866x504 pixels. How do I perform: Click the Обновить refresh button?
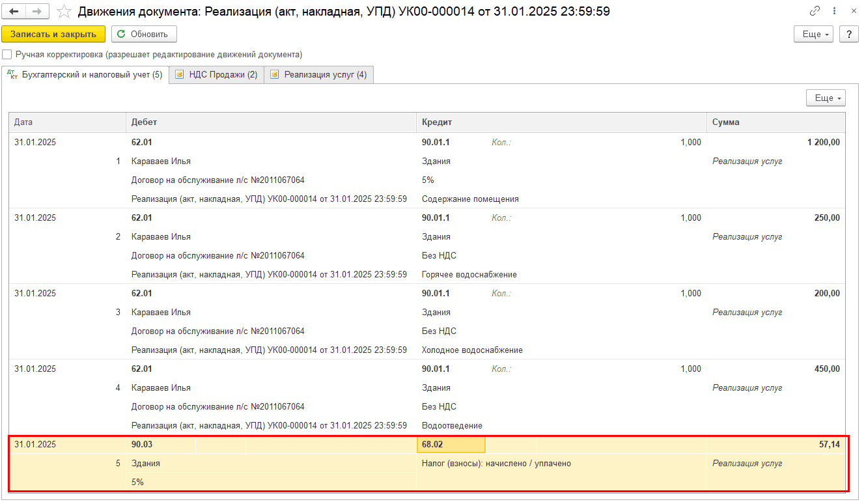[144, 35]
